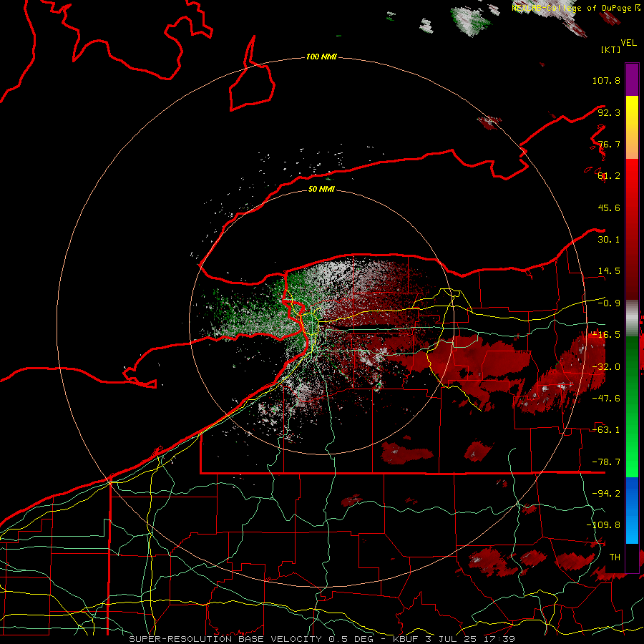The width and height of the screenshot is (644, 644).
Task: Click the 50 NMI range ring label
Action: (321, 189)
